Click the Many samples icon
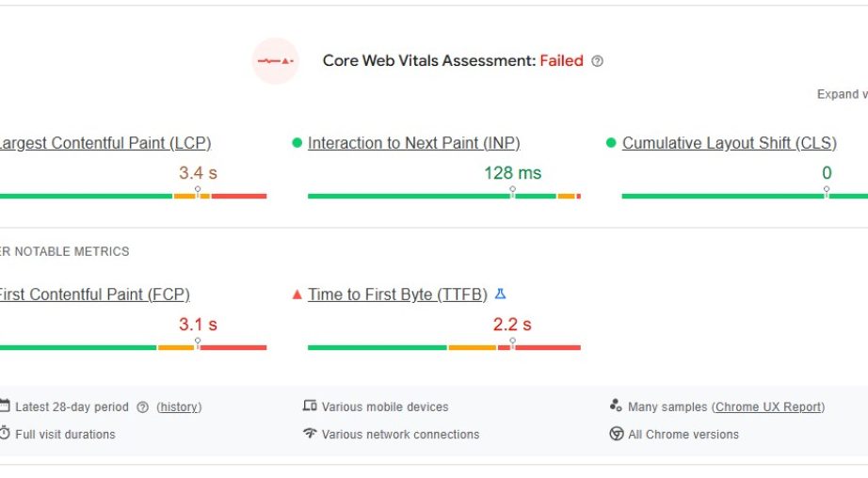 pos(616,406)
